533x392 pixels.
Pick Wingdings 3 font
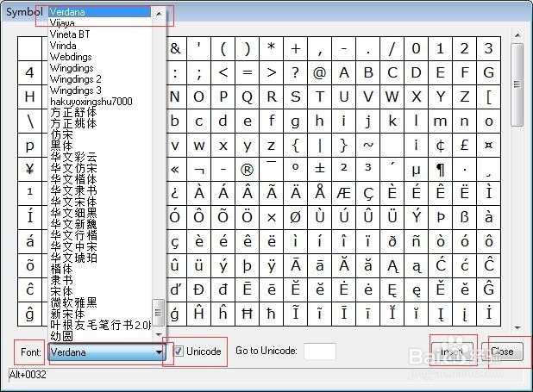(x=100, y=90)
